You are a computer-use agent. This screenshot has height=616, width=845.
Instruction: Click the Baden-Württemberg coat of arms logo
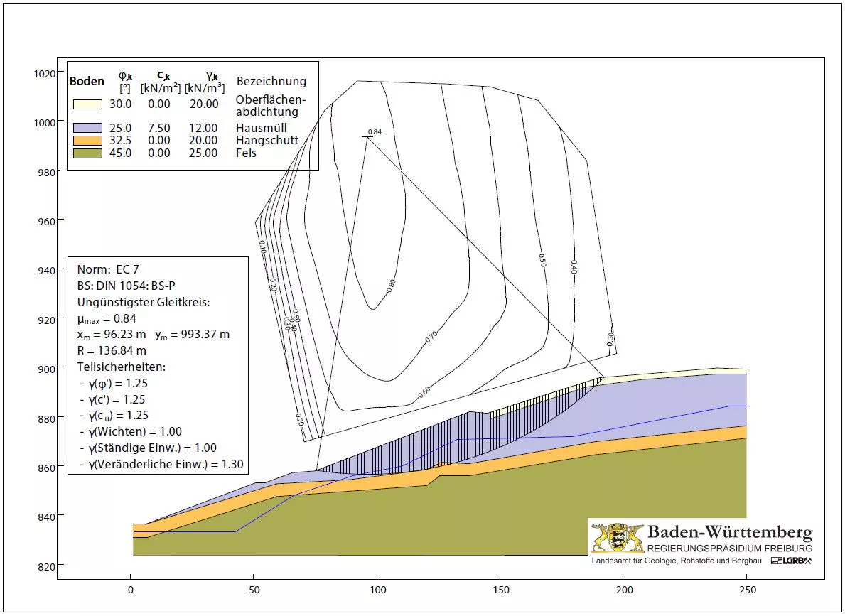[x=616, y=539]
